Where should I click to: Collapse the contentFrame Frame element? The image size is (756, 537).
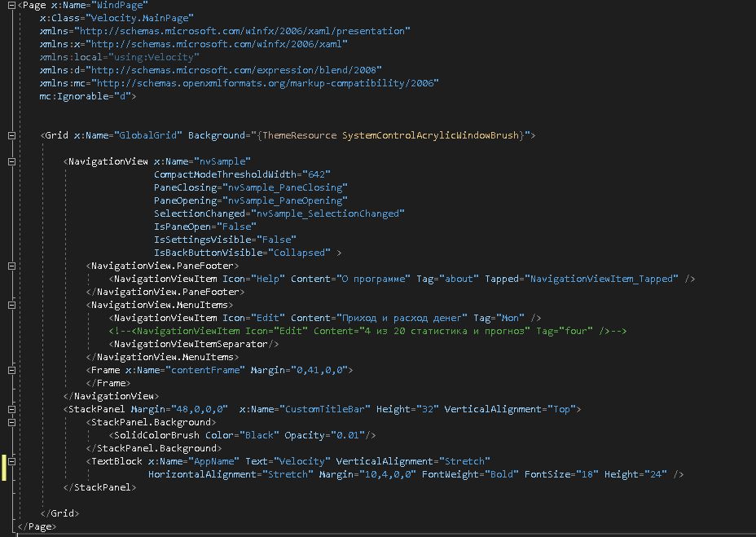tap(12, 370)
